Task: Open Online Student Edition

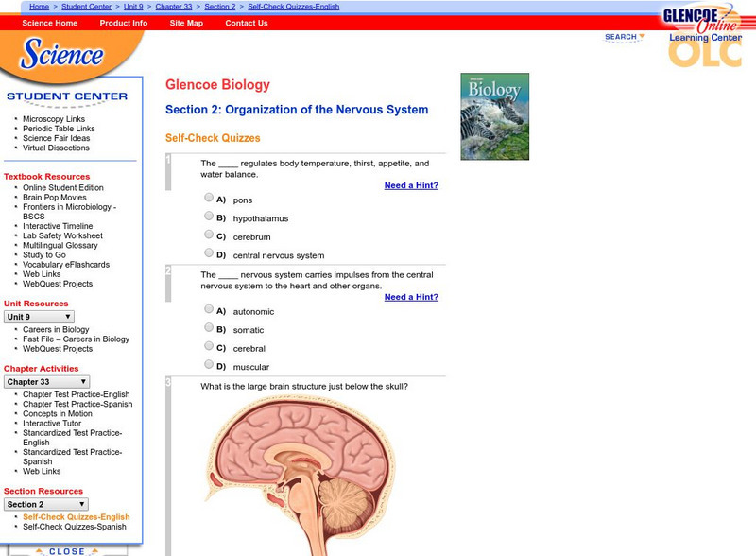Action: (63, 187)
